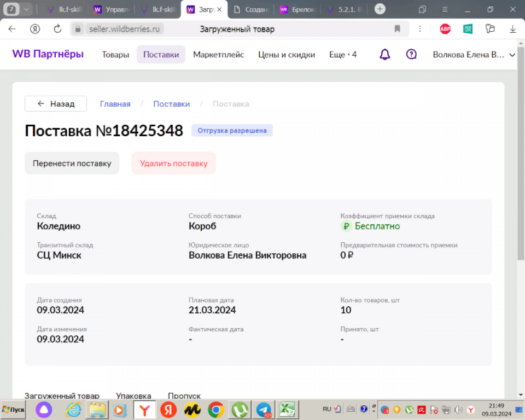Image resolution: width=525 pixels, height=420 pixels.
Task: Click Удалить поставку button
Action: point(174,164)
